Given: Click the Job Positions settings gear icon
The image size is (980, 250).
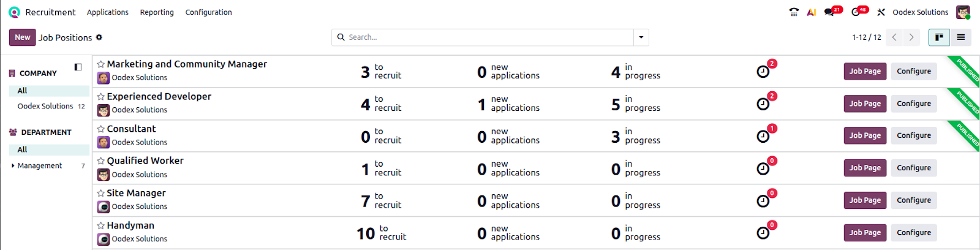Looking at the screenshot, I should point(99,37).
